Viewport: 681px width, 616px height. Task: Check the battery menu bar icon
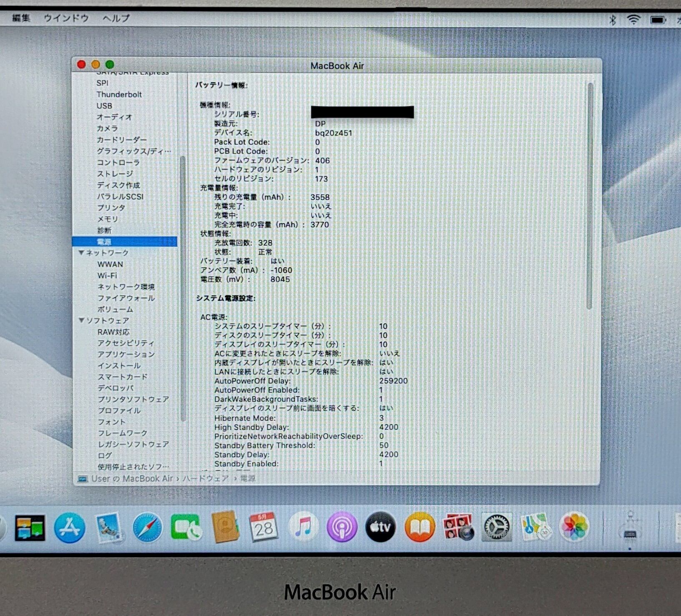pyautogui.click(x=658, y=20)
